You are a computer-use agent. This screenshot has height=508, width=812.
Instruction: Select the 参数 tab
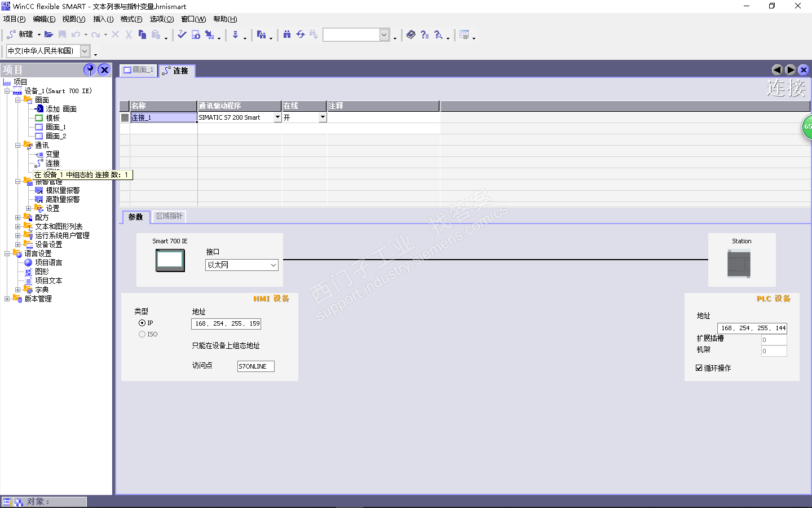pyautogui.click(x=135, y=217)
